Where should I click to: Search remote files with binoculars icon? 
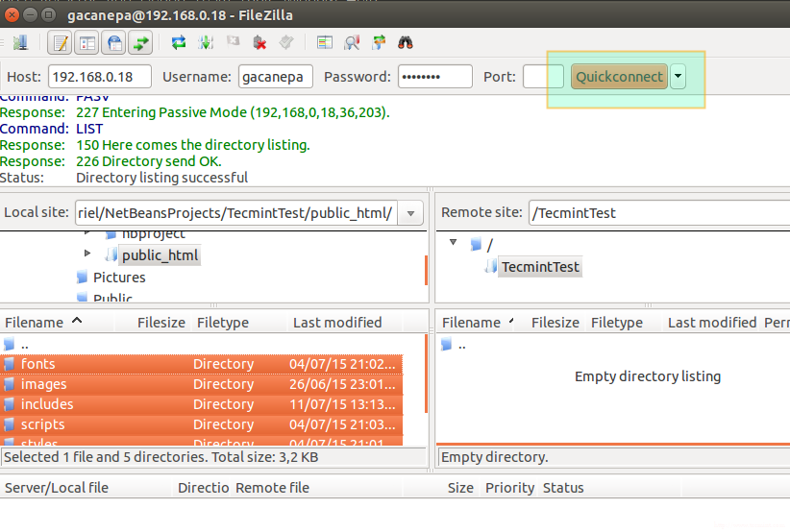tap(406, 42)
